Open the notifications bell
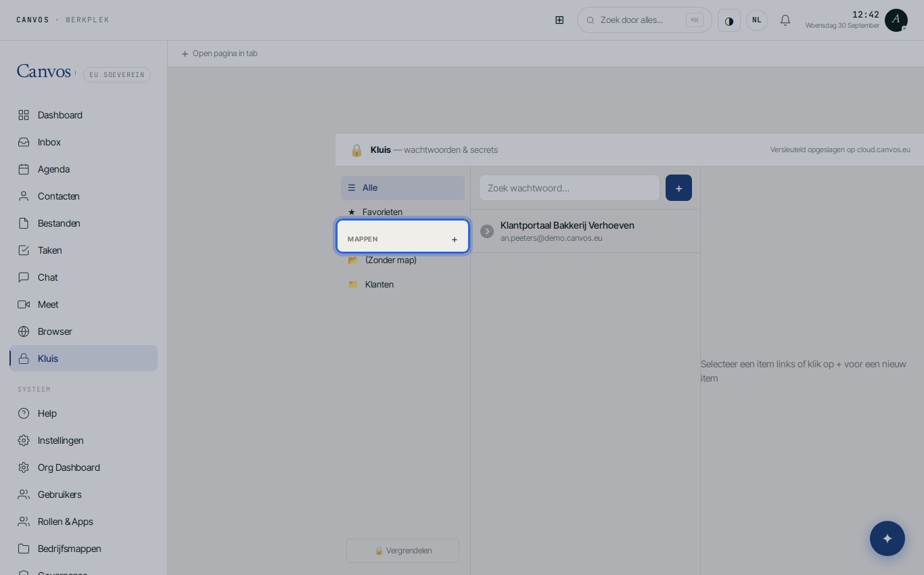The width and height of the screenshot is (924, 575). pyautogui.click(x=785, y=20)
